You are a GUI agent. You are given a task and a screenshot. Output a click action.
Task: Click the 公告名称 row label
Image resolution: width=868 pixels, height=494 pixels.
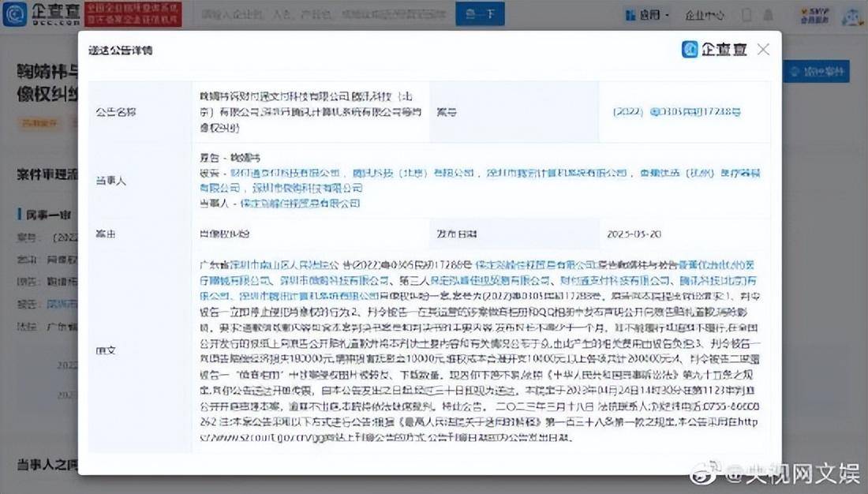click(116, 112)
